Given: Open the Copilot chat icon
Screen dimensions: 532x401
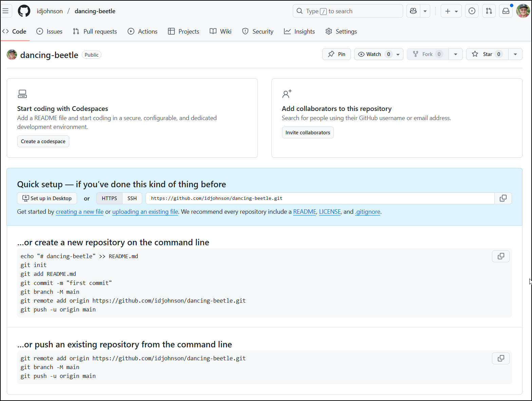Looking at the screenshot, I should 413,11.
